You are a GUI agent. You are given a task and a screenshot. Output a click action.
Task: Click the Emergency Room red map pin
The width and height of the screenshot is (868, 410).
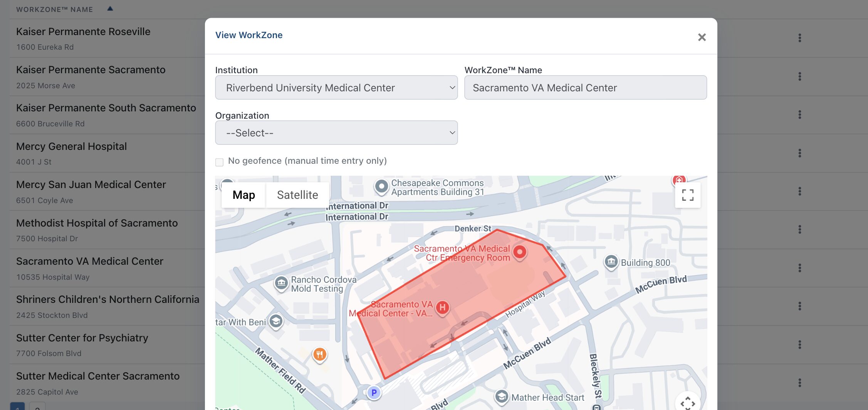[x=519, y=253]
